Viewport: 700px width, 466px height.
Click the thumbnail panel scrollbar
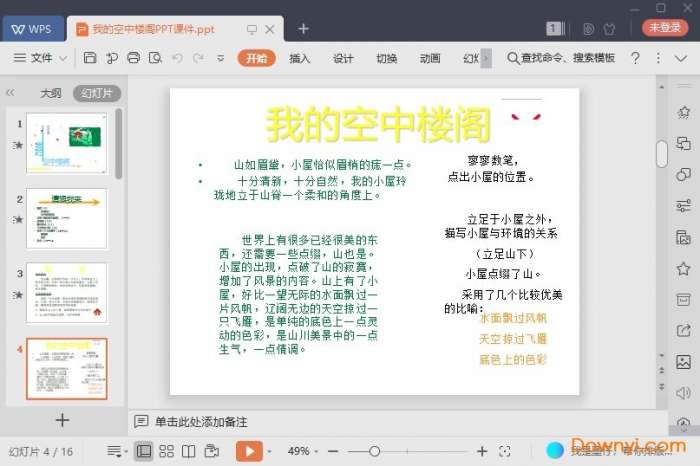[x=118, y=144]
